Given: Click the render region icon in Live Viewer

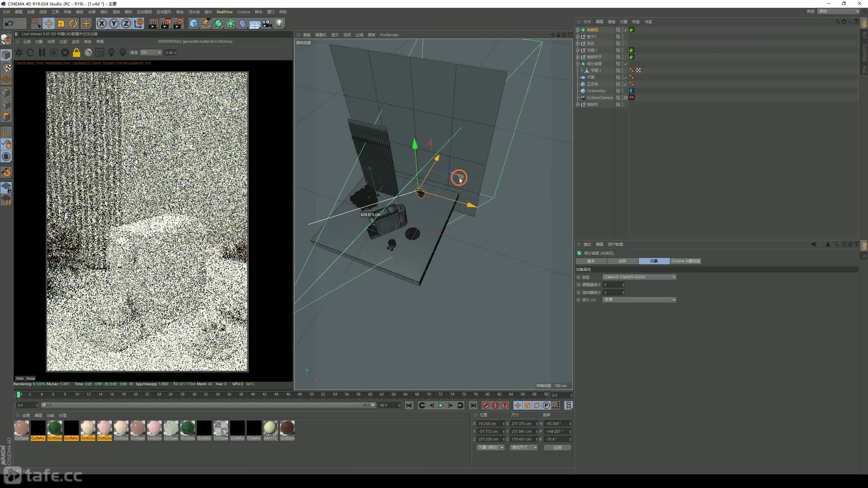Looking at the screenshot, I should click(100, 53).
